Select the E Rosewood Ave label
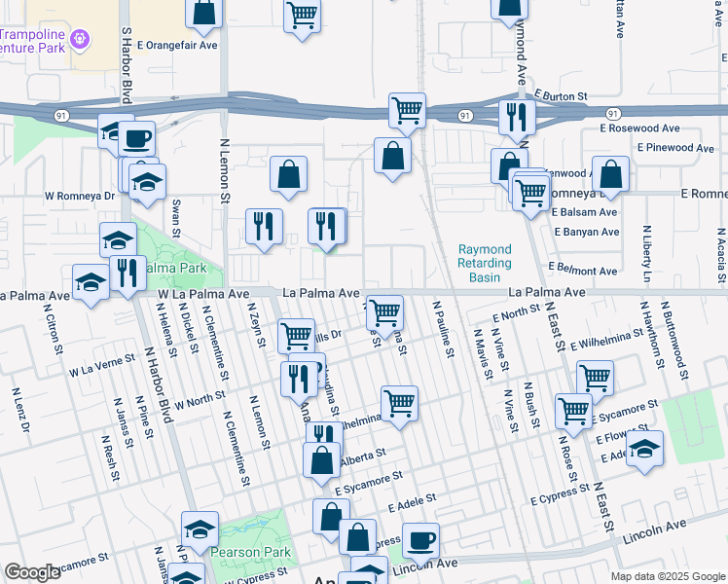 (639, 128)
